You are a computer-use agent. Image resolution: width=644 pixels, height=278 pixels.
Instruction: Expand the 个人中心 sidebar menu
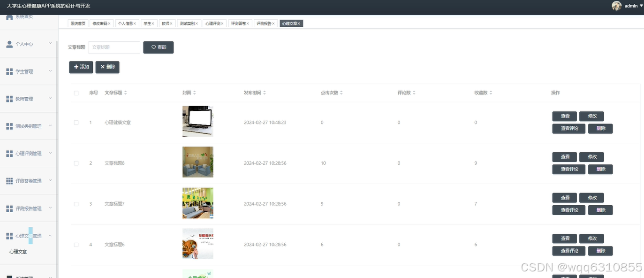tap(51, 44)
